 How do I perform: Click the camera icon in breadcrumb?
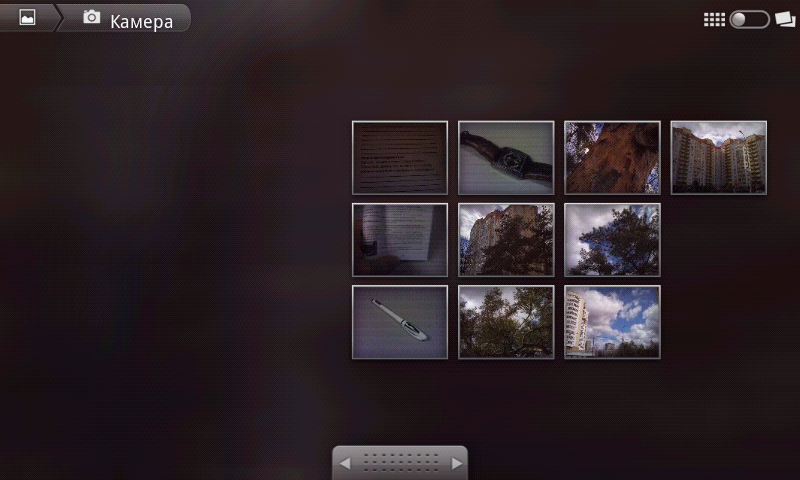tap(91, 17)
